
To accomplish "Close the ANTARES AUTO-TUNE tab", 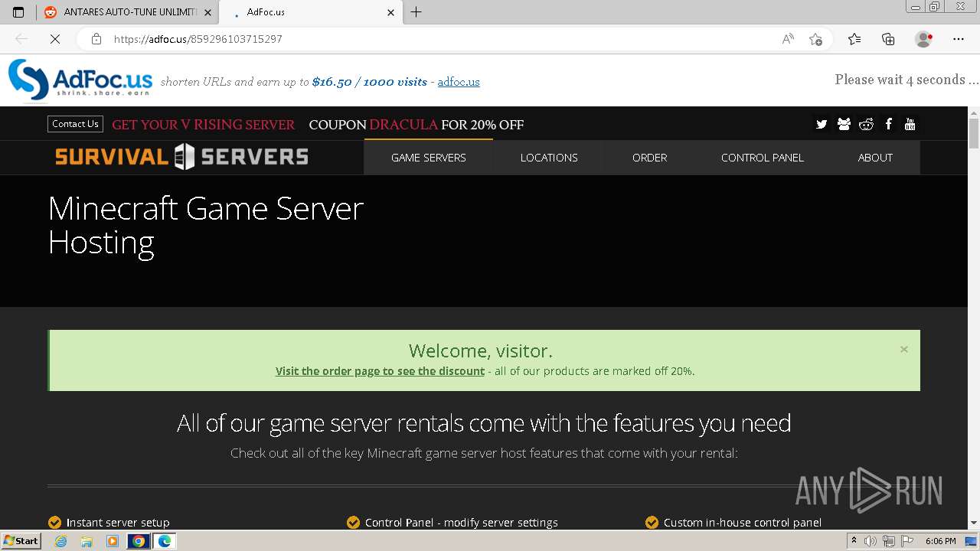I will (x=207, y=12).
